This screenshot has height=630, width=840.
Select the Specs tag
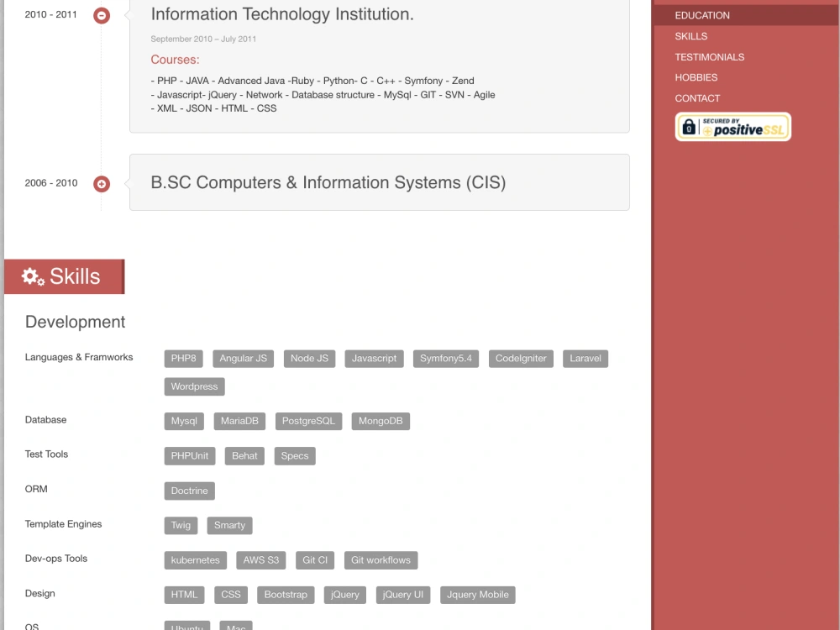click(295, 456)
